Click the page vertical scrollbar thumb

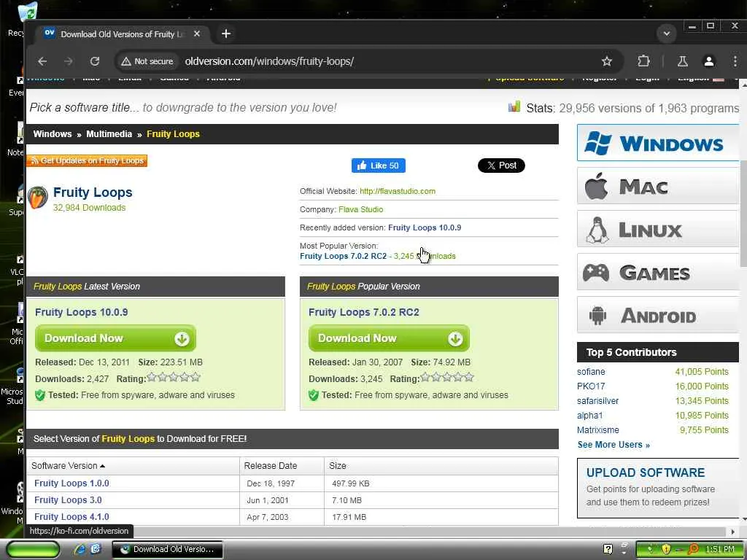[x=743, y=214]
